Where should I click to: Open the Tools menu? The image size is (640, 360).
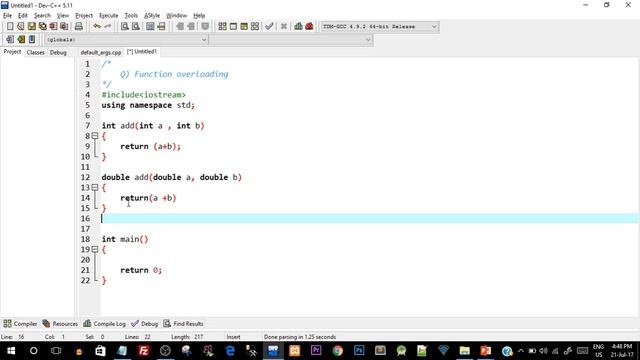tap(131, 16)
